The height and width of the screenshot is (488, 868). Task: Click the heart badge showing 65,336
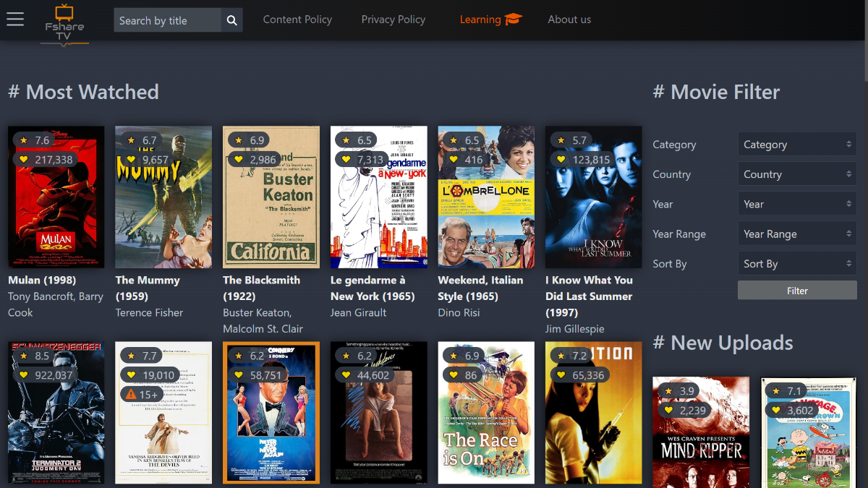(579, 375)
